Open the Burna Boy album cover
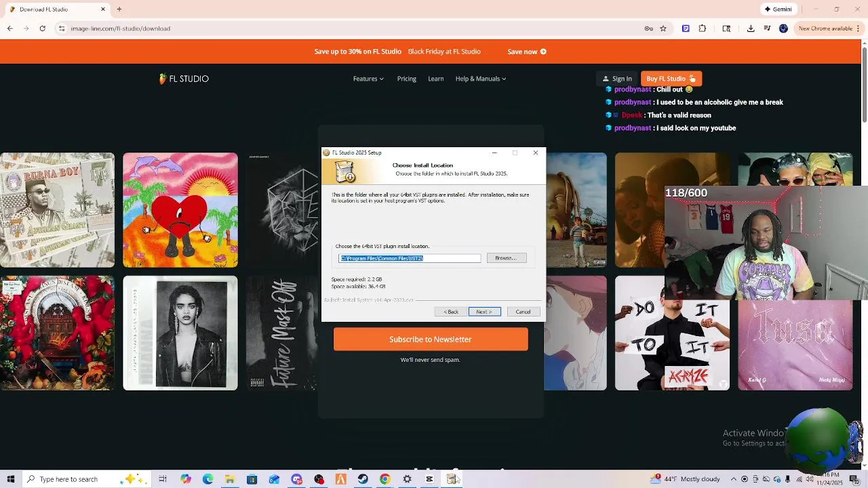 pyautogui.click(x=57, y=210)
